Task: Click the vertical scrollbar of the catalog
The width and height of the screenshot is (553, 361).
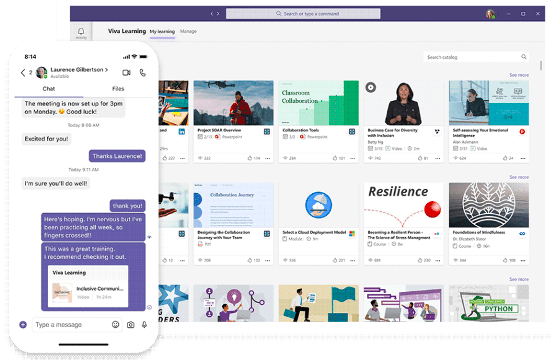Action: point(541,66)
